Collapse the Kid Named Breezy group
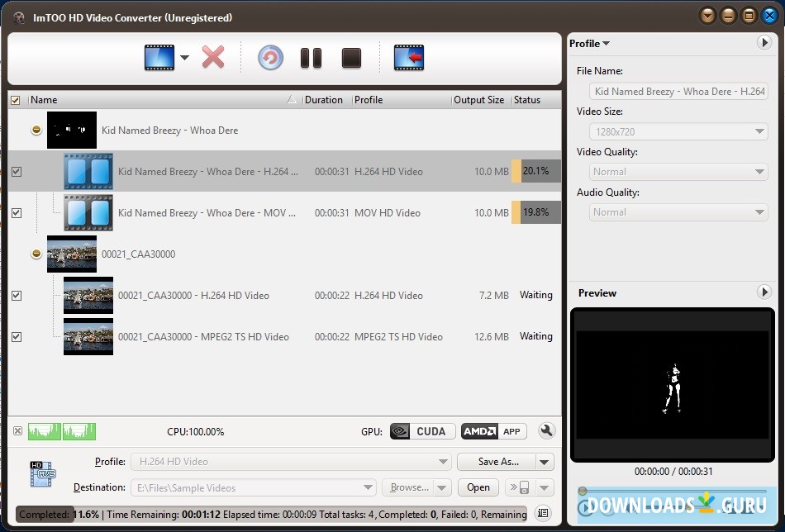The image size is (785, 532). 35,129
